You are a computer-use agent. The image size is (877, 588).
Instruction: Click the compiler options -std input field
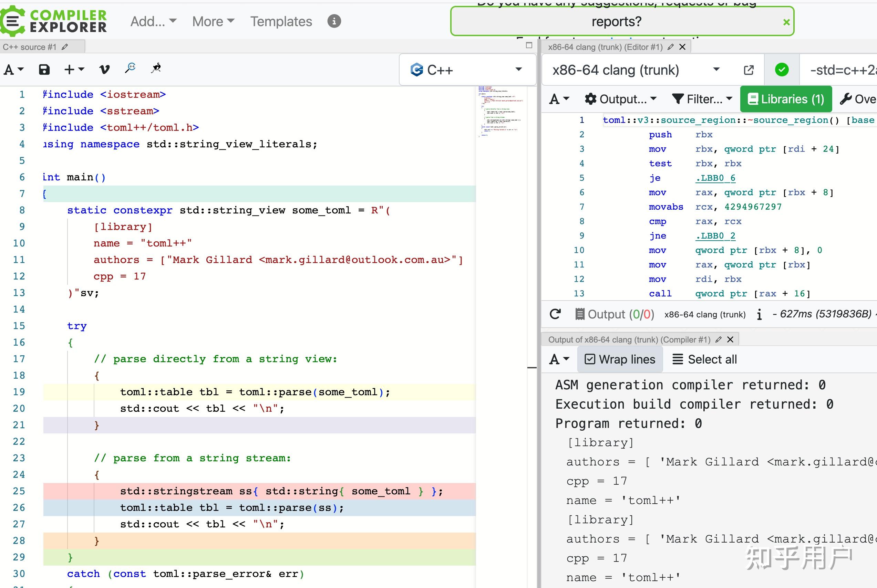point(842,70)
